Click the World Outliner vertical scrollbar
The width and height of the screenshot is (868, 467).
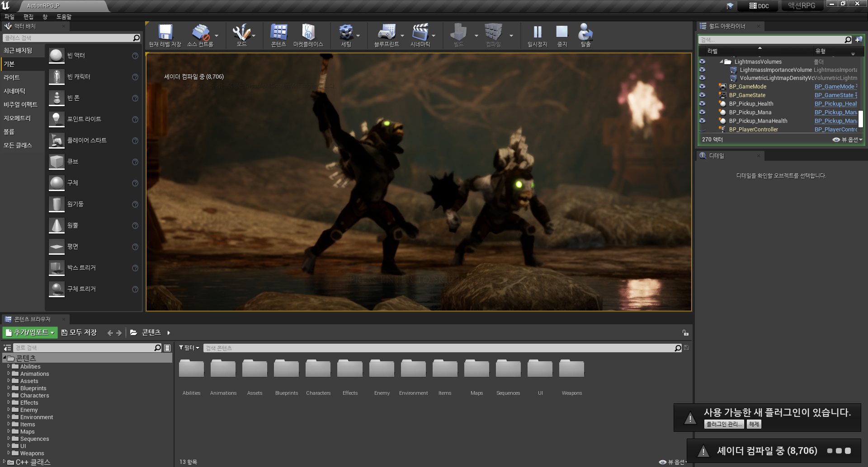pyautogui.click(x=861, y=119)
